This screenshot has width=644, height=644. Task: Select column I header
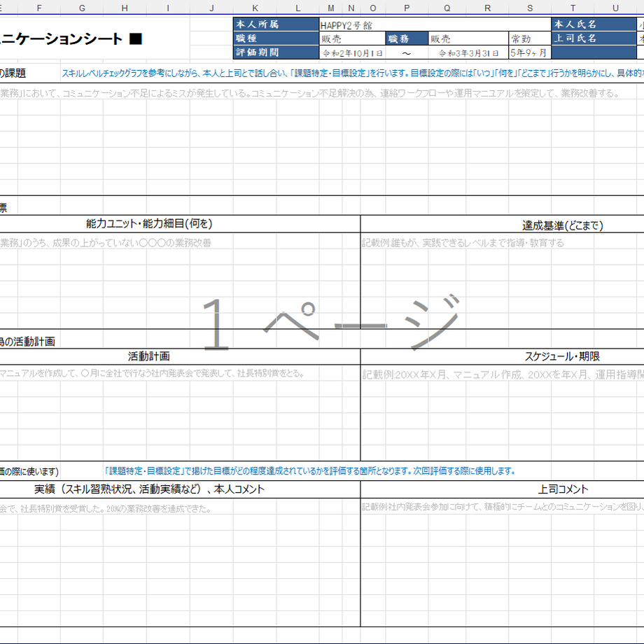click(168, 8)
